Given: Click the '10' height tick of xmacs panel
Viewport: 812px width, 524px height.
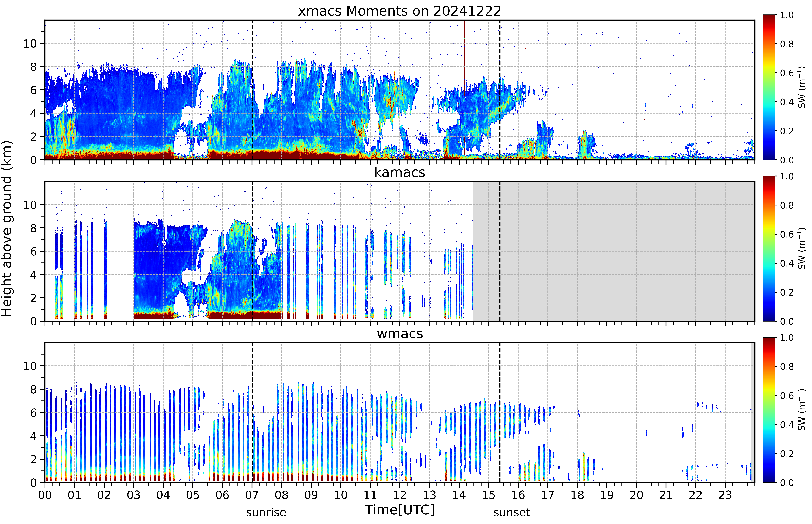Looking at the screenshot, I should pyautogui.click(x=30, y=44).
